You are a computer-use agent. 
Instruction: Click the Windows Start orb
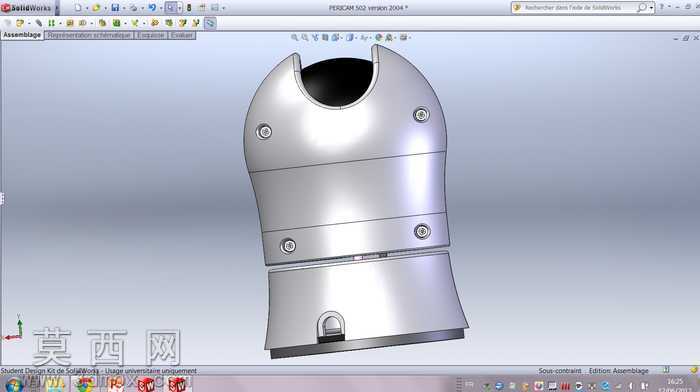pos(13,384)
